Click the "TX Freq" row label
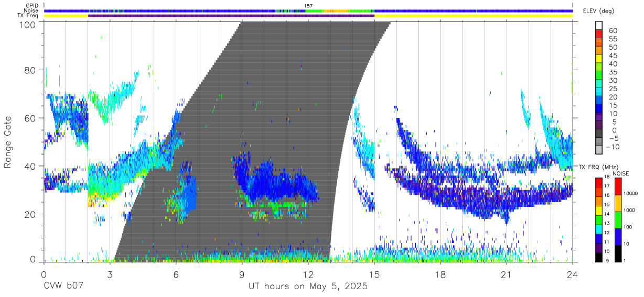This screenshot has width=644, height=297. [28, 16]
